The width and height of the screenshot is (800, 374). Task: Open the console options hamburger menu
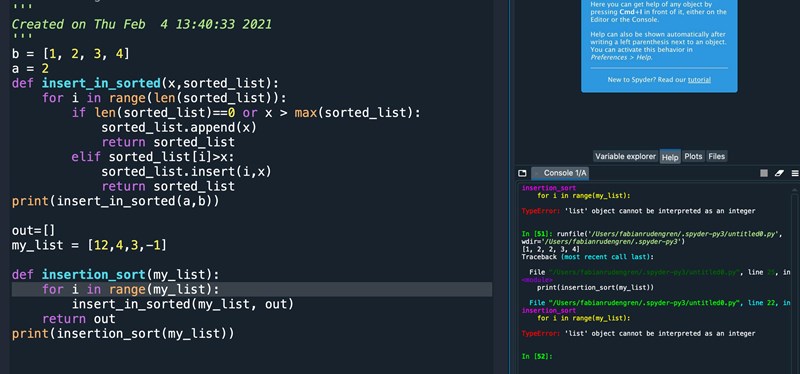795,173
